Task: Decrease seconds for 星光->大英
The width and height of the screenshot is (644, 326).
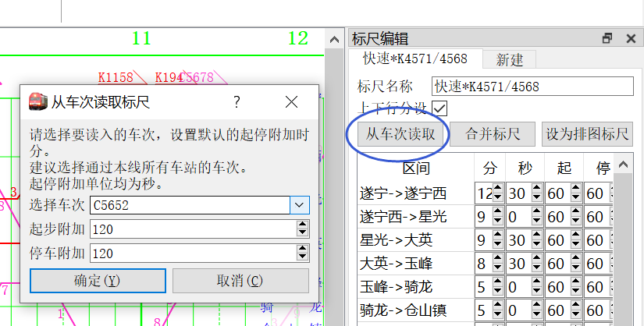Action: coord(537,245)
